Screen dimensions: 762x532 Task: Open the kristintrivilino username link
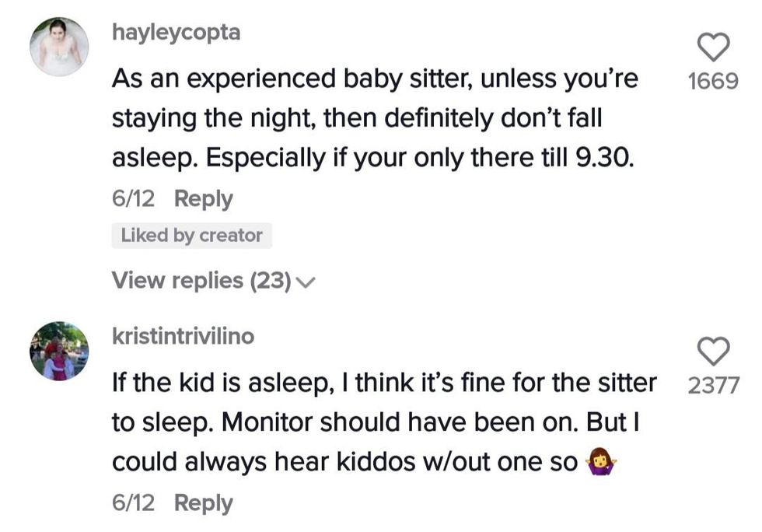pyautogui.click(x=183, y=336)
